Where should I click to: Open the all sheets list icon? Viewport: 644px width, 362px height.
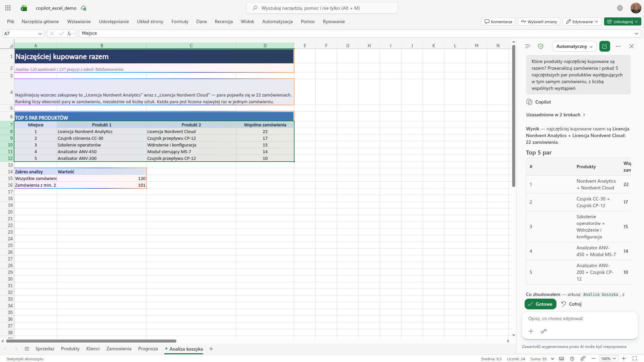click(27, 349)
